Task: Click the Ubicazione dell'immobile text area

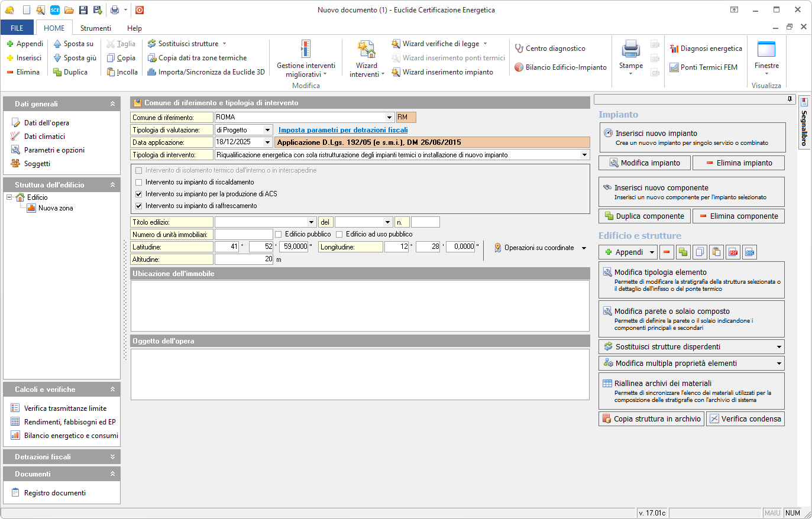Action: pyautogui.click(x=360, y=306)
